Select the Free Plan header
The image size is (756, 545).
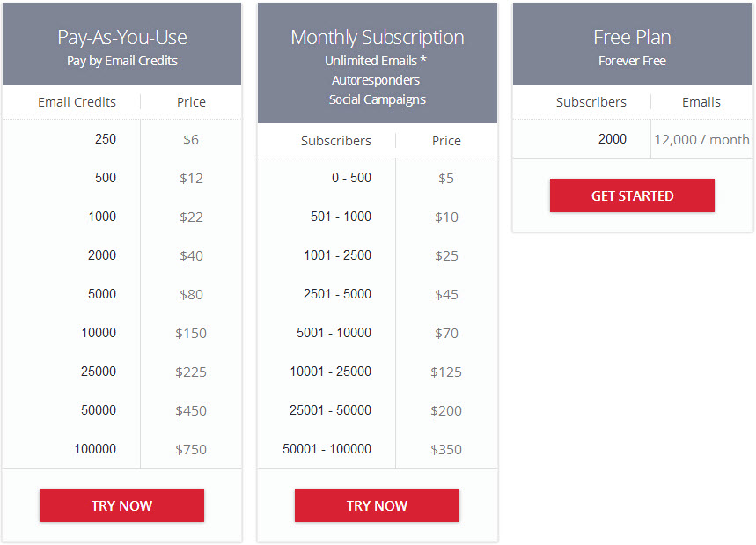pyautogui.click(x=632, y=36)
